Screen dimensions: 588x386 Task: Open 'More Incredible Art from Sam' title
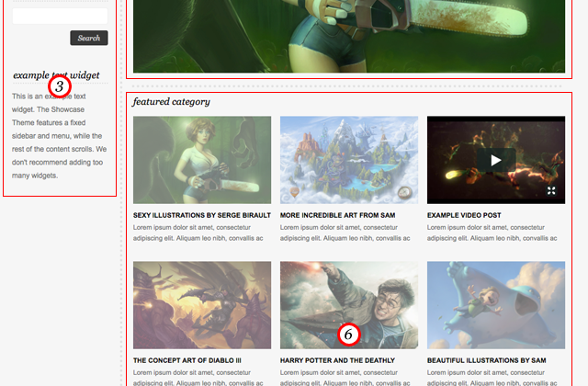click(337, 215)
